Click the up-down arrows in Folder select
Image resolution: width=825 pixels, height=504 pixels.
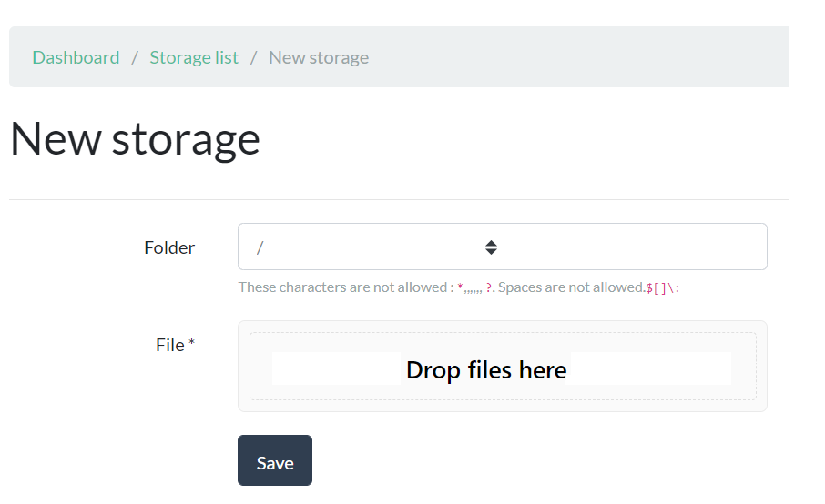click(491, 247)
